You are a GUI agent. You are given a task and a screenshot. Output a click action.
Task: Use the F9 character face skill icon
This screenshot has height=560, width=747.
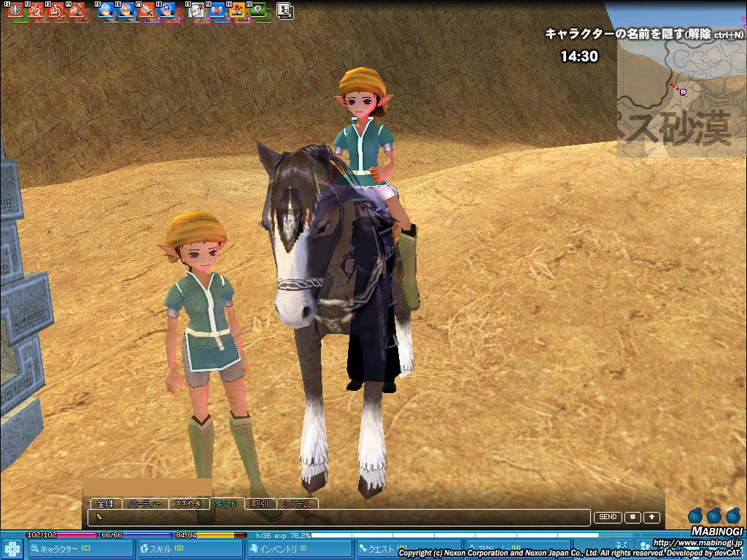(196, 9)
